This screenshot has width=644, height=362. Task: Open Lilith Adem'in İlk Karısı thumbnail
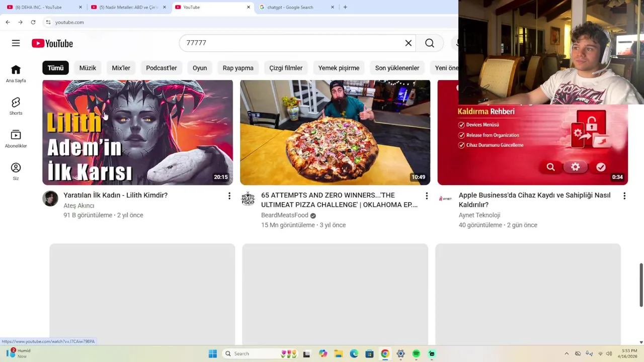[137, 132]
